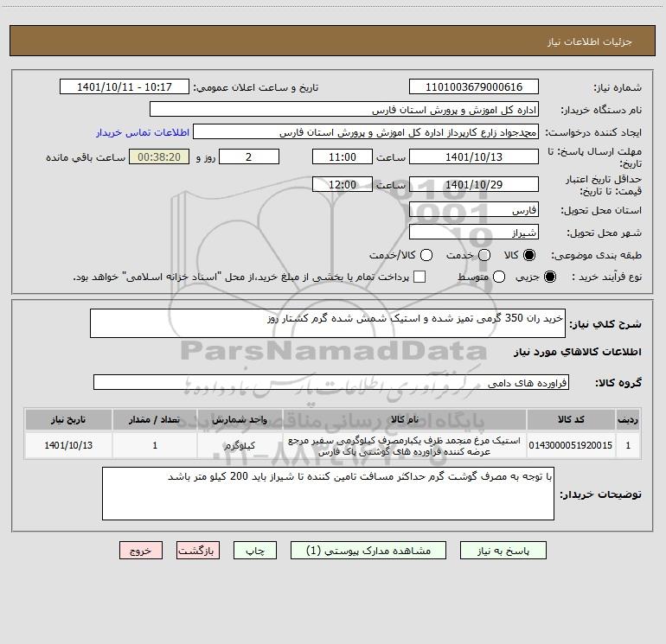Screen dimensions: 666x644
Task: Click the استیک مرغ منجمد product name cell
Action: pos(405,445)
